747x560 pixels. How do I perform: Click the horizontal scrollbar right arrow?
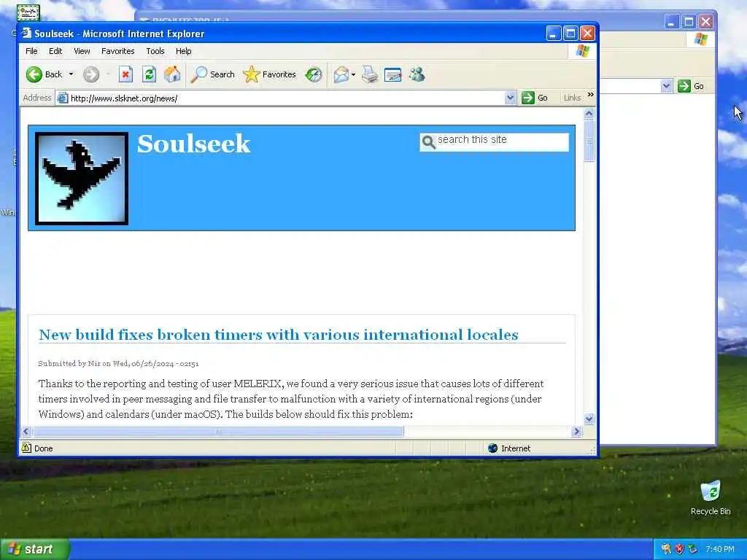(x=576, y=432)
